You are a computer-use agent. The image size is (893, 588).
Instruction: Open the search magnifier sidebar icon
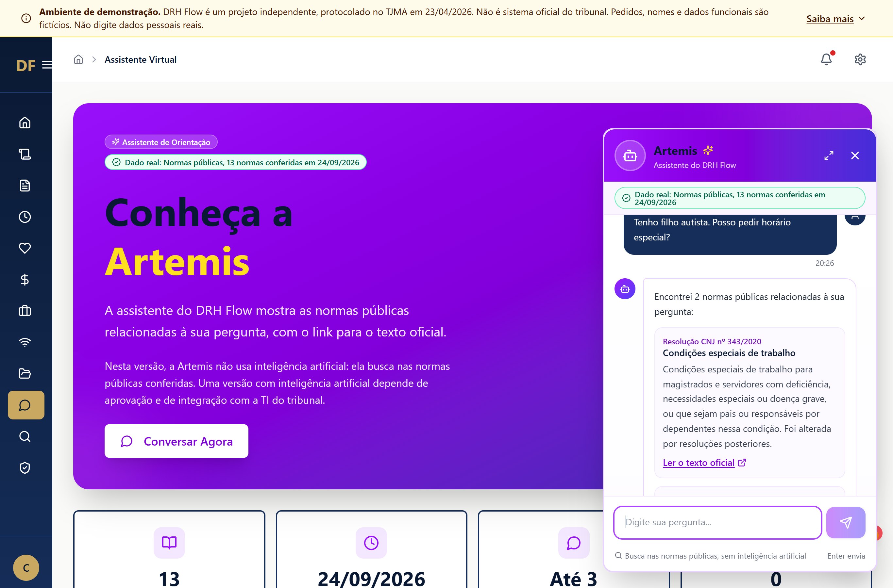click(x=25, y=436)
